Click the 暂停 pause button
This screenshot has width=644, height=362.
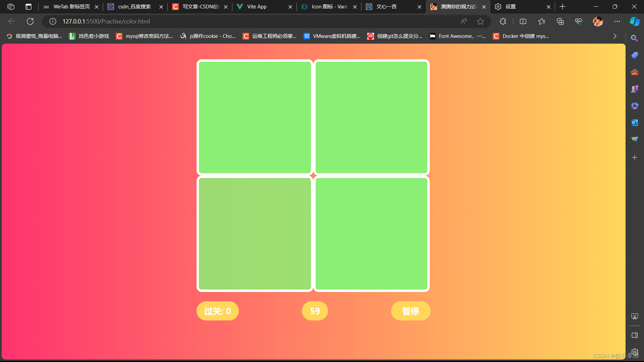pos(411,311)
